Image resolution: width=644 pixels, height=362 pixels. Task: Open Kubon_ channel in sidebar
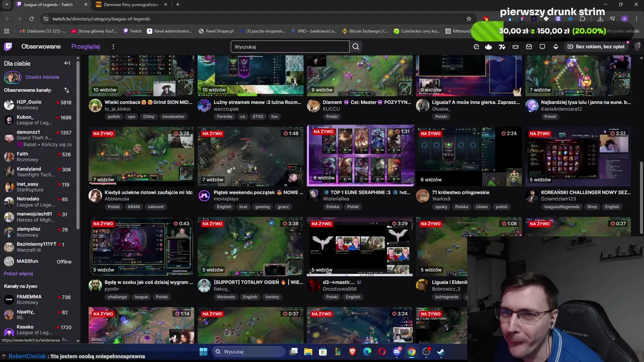(38, 120)
